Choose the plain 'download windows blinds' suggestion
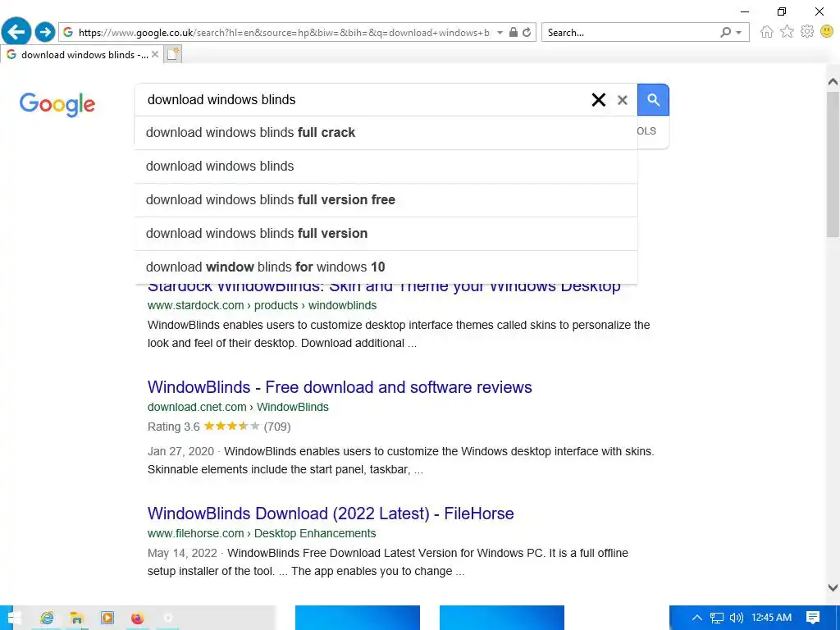Screen dimensions: 840x630 386,166
